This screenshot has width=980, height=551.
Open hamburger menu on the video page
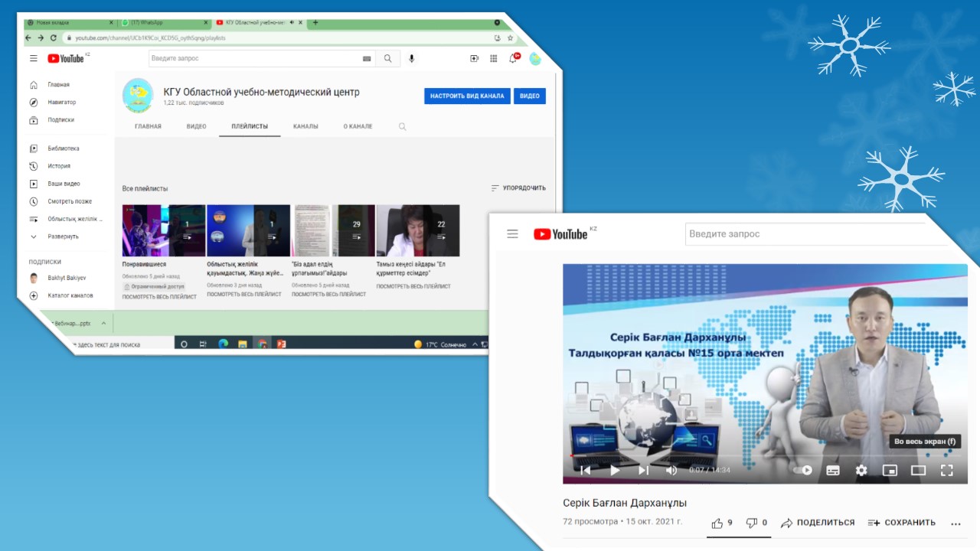[513, 234]
